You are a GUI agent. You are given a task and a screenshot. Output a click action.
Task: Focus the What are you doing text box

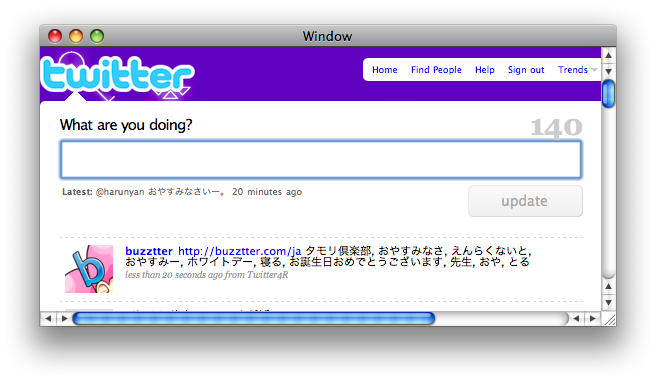point(321,159)
